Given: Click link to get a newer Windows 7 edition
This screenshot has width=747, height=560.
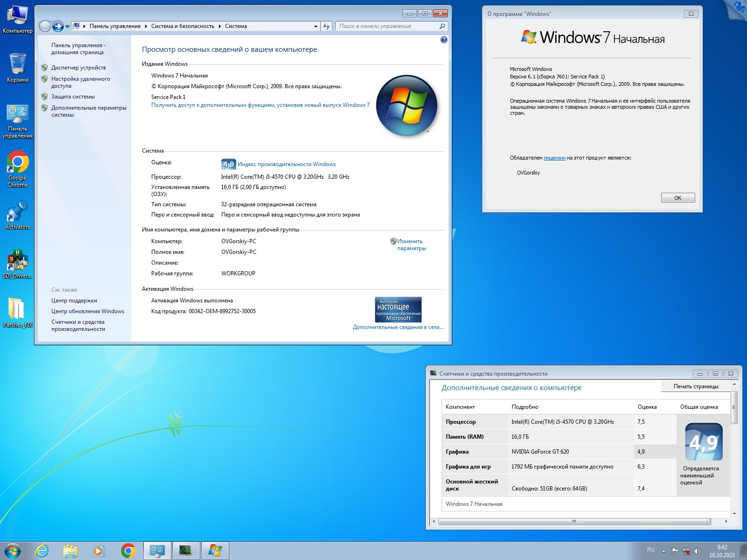Looking at the screenshot, I should pos(260,105).
